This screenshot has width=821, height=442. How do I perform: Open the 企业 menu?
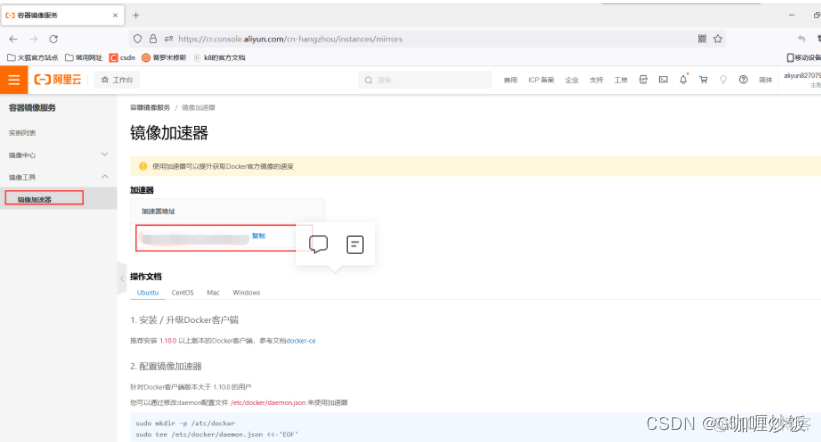pos(572,80)
